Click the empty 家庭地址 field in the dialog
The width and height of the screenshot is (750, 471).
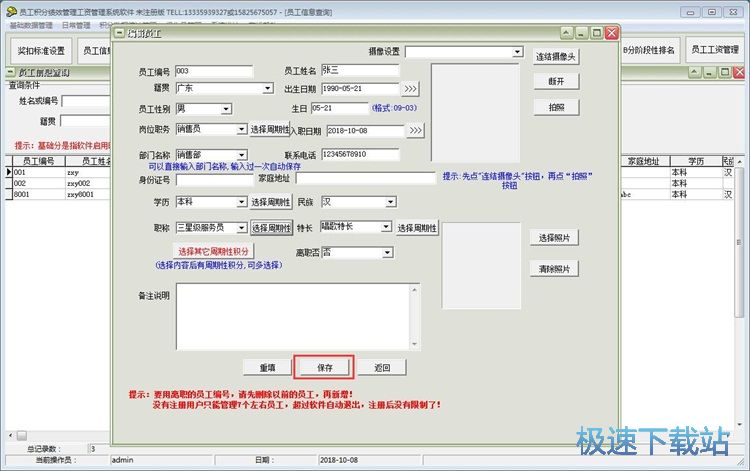coord(365,179)
